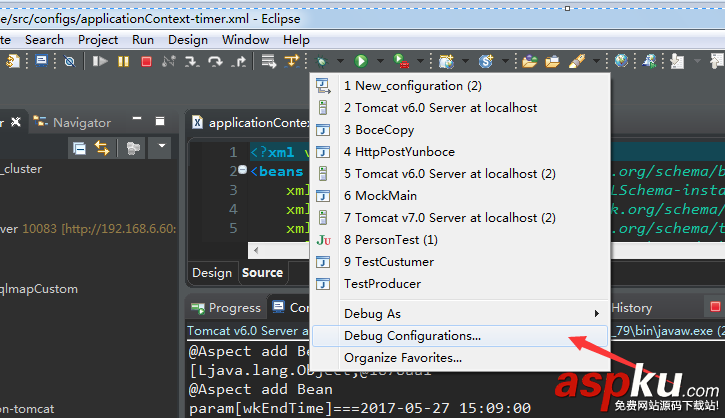The height and width of the screenshot is (418, 725).
Task: Expand the Debug As submenu
Action: [x=596, y=314]
